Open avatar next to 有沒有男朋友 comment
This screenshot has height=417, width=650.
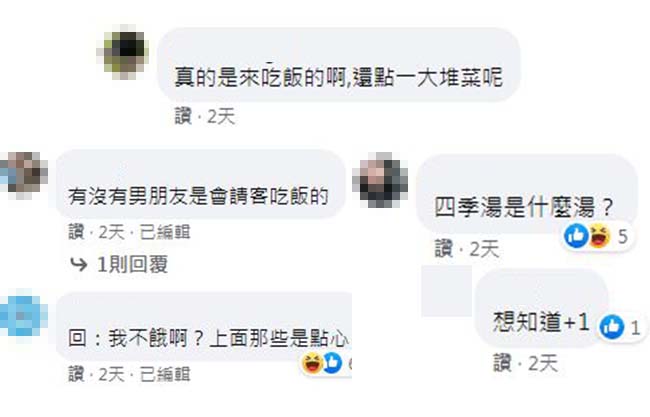click(x=24, y=175)
